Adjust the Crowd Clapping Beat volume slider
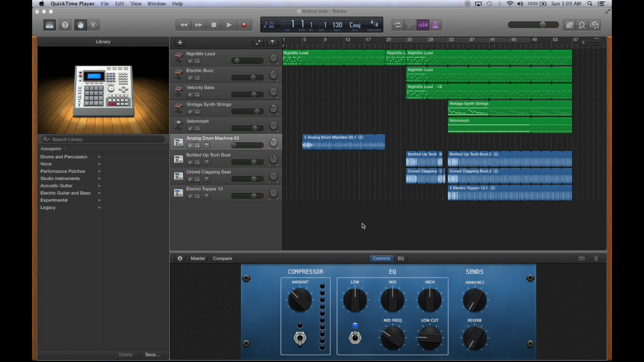 (x=247, y=179)
